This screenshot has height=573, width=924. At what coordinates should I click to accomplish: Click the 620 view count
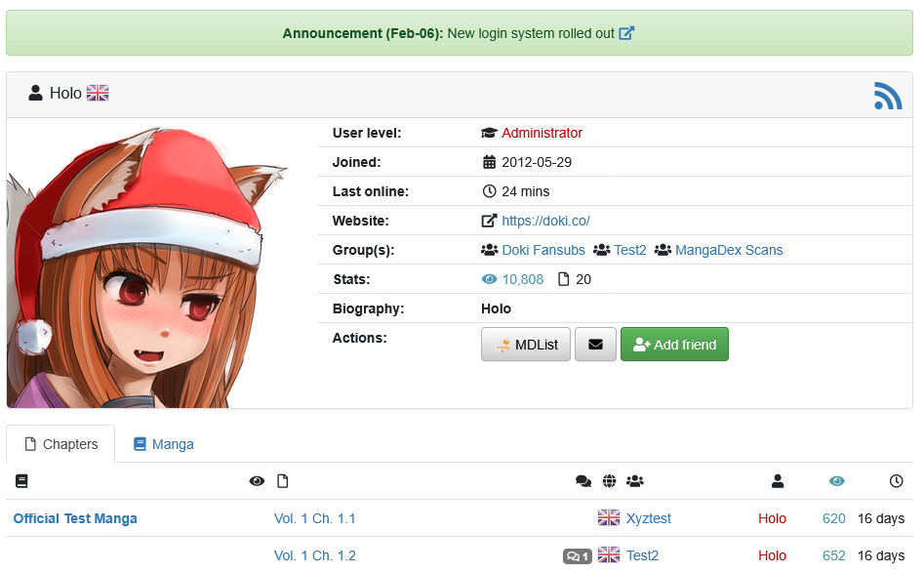click(x=834, y=518)
